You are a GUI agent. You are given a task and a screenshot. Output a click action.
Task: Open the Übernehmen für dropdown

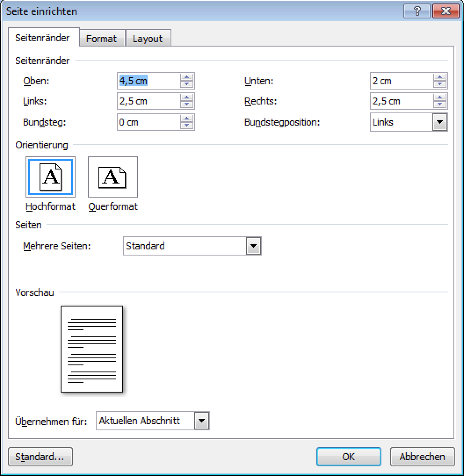(202, 421)
